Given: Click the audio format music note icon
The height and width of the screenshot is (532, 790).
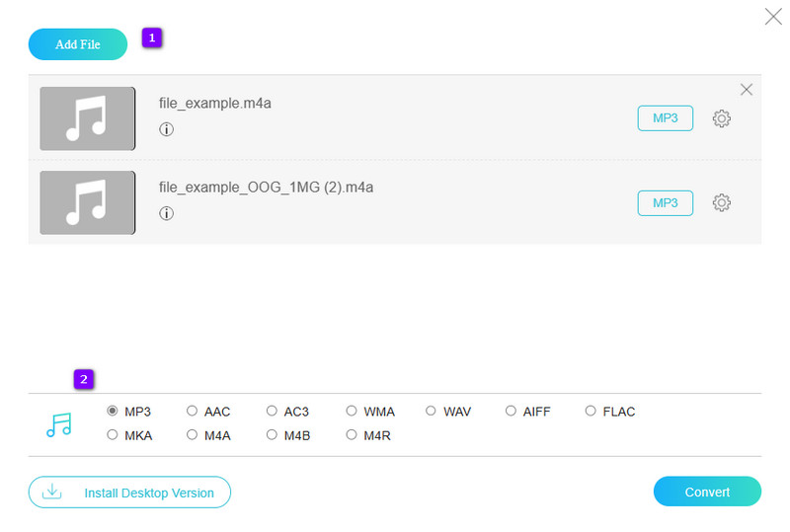Looking at the screenshot, I should [x=59, y=424].
